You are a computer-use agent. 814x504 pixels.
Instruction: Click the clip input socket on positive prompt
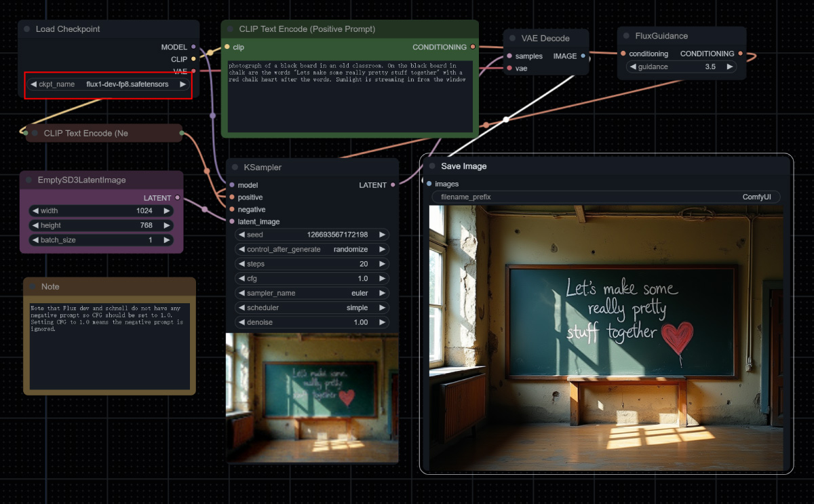coord(227,47)
